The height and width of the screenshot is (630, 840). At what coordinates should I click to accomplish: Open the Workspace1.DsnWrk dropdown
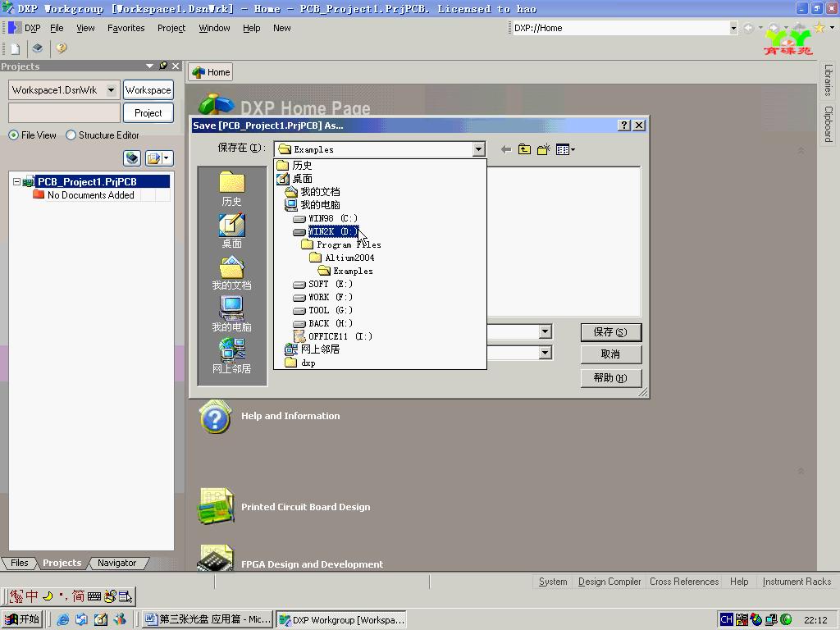[111, 90]
